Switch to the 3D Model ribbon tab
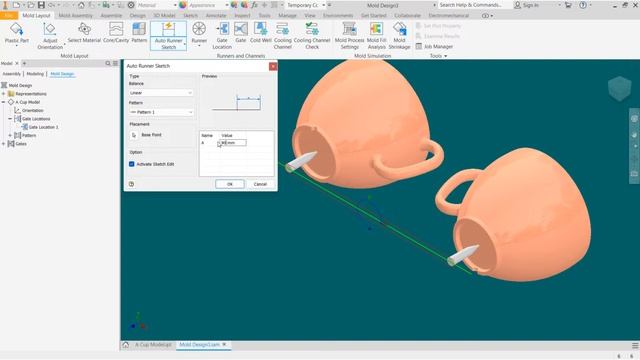The width and height of the screenshot is (640, 360). tap(164, 16)
